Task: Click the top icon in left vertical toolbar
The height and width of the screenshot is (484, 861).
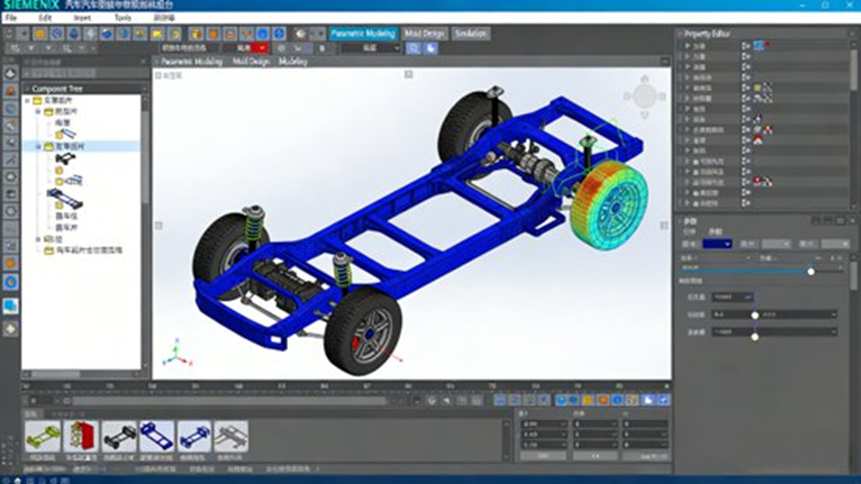Action: [x=10, y=73]
